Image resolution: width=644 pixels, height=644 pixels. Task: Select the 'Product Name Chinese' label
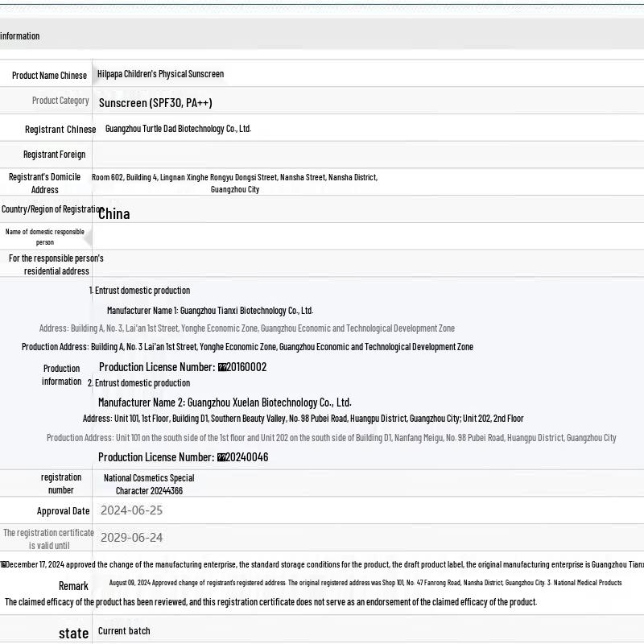(x=49, y=76)
